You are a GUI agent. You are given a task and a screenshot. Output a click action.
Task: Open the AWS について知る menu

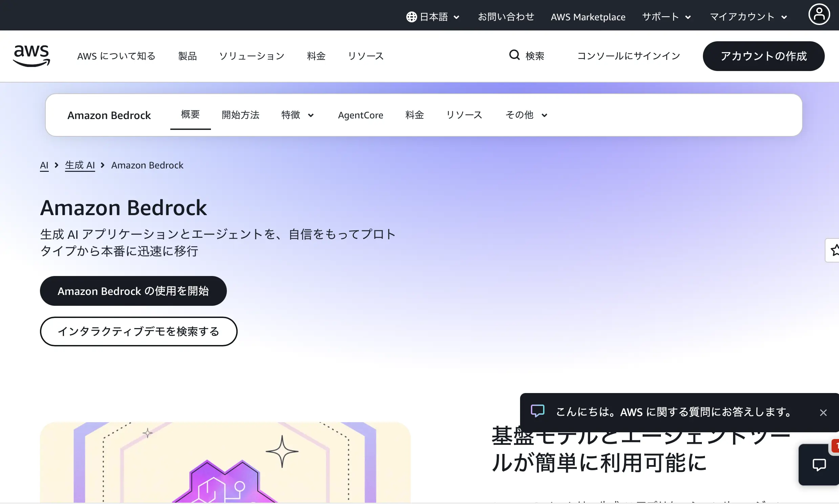[x=116, y=56]
